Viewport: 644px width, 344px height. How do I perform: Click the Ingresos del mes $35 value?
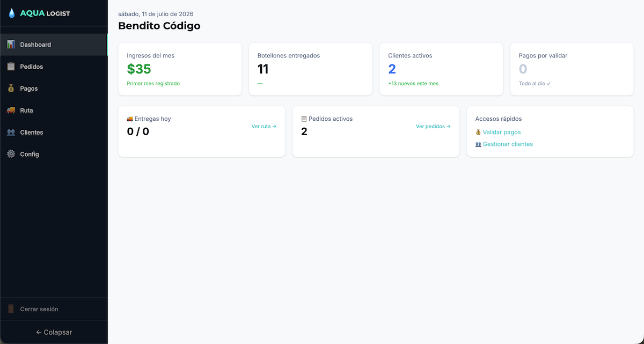[x=139, y=69]
